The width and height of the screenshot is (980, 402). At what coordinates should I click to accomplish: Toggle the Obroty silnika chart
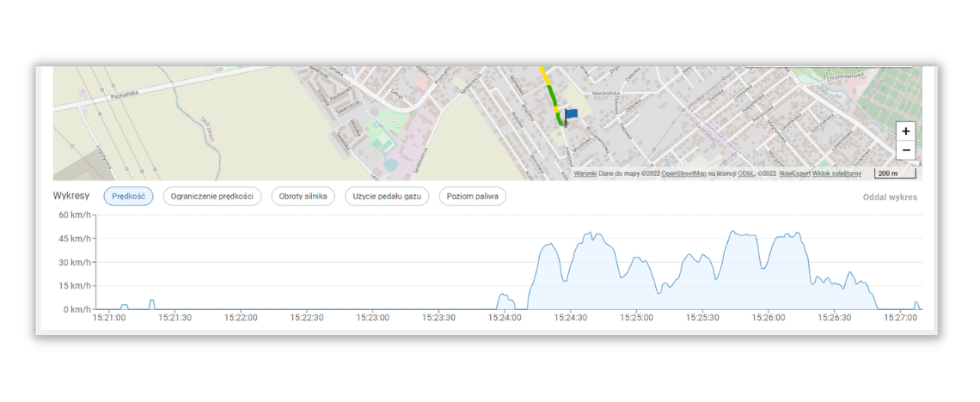(x=303, y=197)
